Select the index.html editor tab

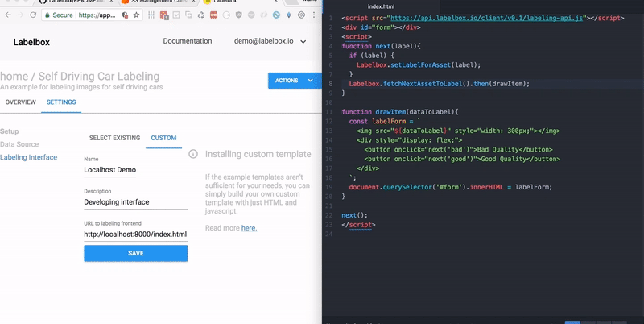pyautogui.click(x=381, y=6)
